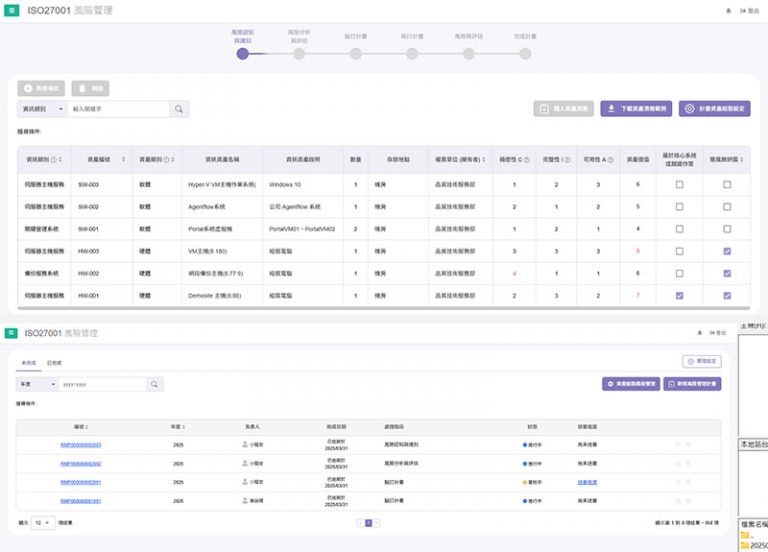
Task: Go to next page arrow in lower pagination
Action: [x=377, y=523]
